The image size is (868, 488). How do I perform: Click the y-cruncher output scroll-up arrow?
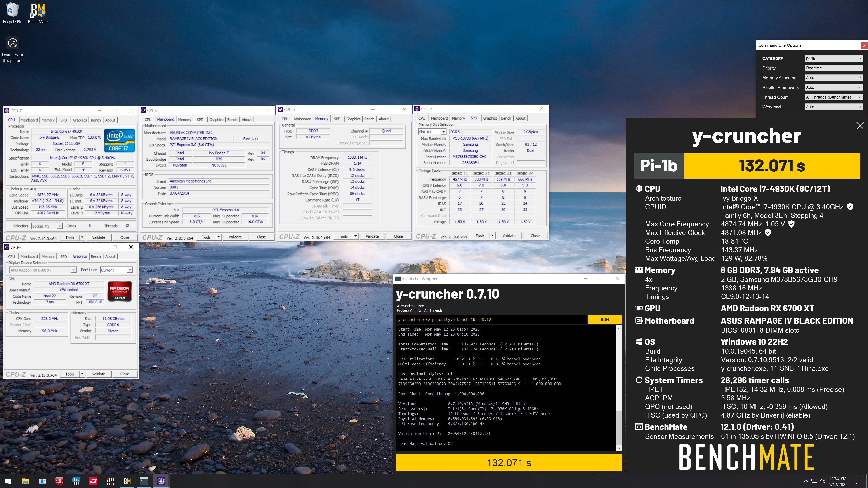pos(619,328)
